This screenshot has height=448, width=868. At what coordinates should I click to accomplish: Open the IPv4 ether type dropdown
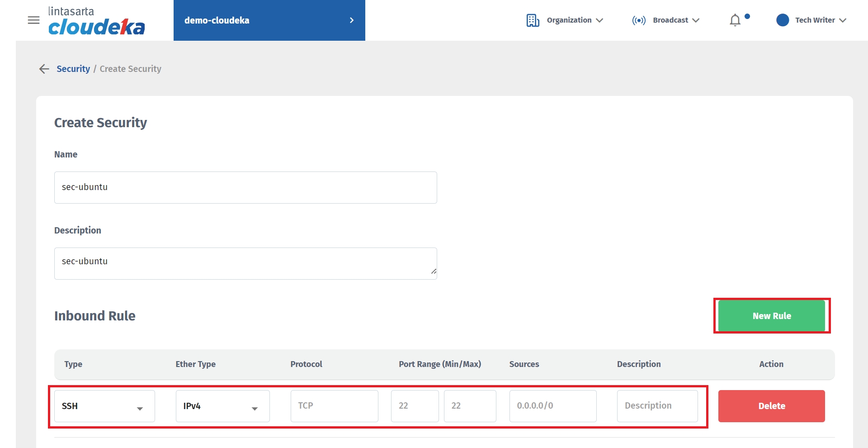click(222, 406)
